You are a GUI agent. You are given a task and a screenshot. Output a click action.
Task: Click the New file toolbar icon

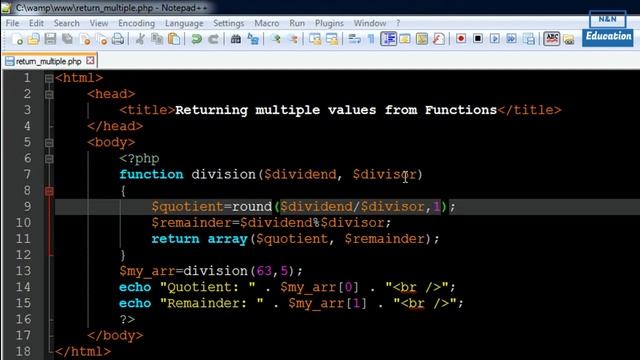pos(17,39)
